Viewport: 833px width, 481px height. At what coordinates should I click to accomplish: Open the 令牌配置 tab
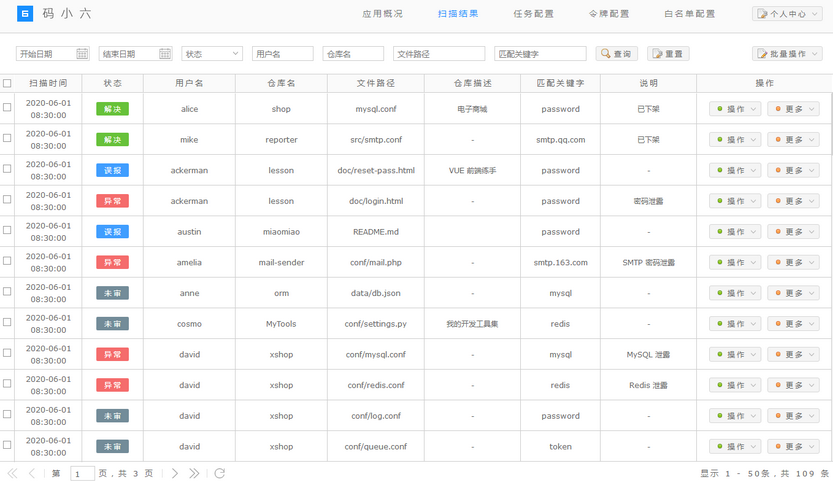pyautogui.click(x=609, y=14)
